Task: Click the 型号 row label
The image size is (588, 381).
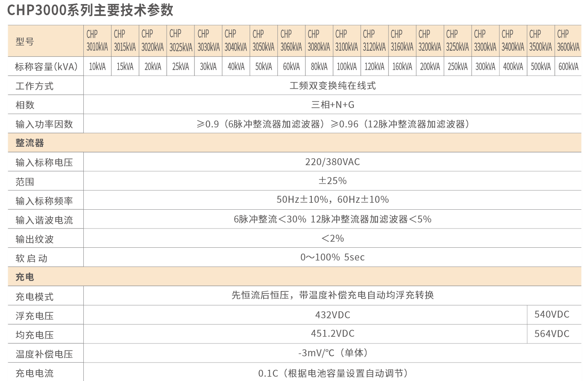Action: [x=25, y=42]
